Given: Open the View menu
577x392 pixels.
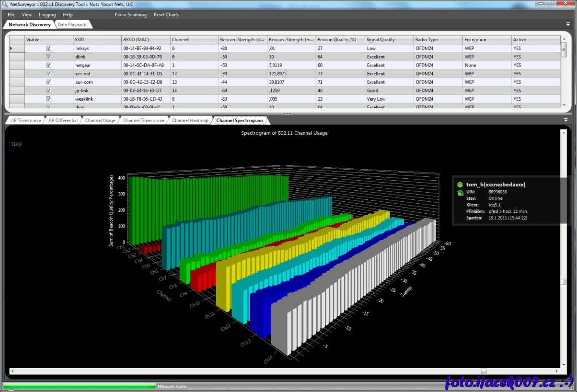Looking at the screenshot, I should 27,15.
